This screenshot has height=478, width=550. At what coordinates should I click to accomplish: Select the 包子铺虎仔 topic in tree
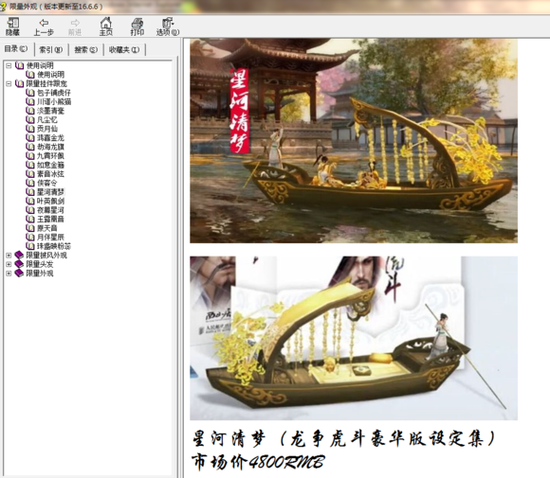coord(54,93)
